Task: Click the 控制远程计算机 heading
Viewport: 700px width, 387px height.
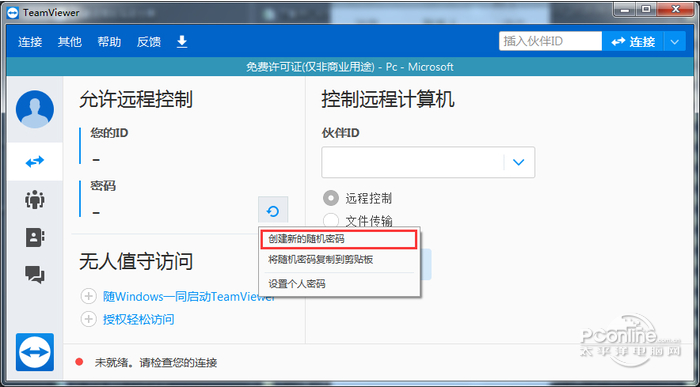Action: tap(388, 100)
